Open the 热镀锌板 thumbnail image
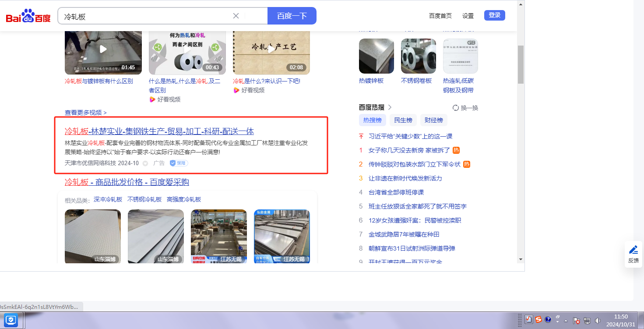The image size is (644, 329). 377,56
